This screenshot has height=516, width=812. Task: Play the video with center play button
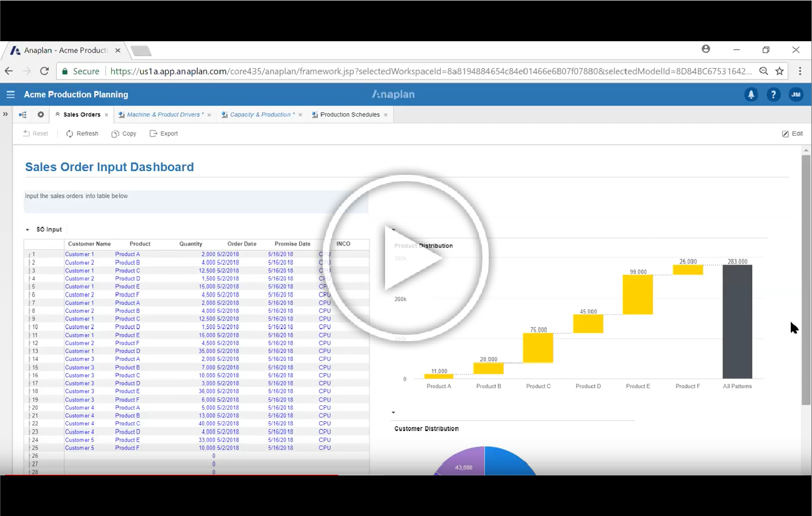point(404,257)
